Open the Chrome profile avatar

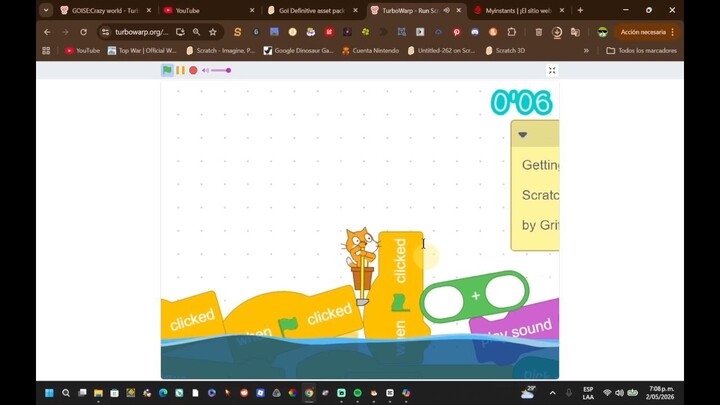tap(602, 32)
